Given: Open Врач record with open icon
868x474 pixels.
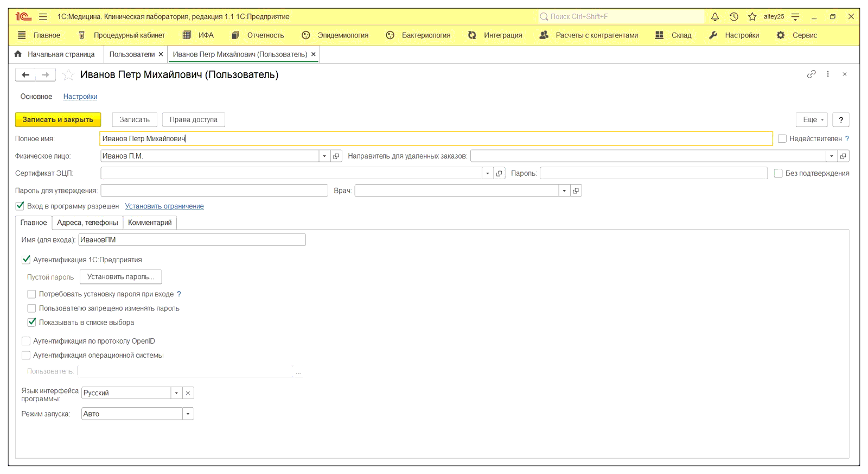Looking at the screenshot, I should (x=576, y=191).
